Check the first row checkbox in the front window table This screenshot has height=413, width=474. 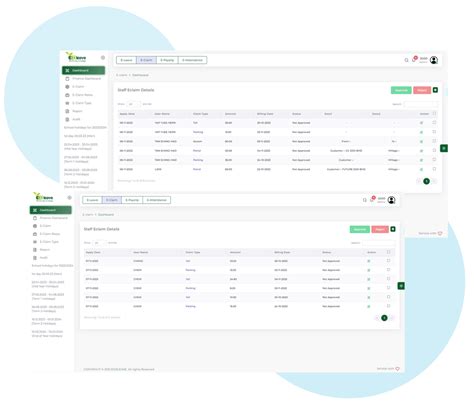point(388,261)
